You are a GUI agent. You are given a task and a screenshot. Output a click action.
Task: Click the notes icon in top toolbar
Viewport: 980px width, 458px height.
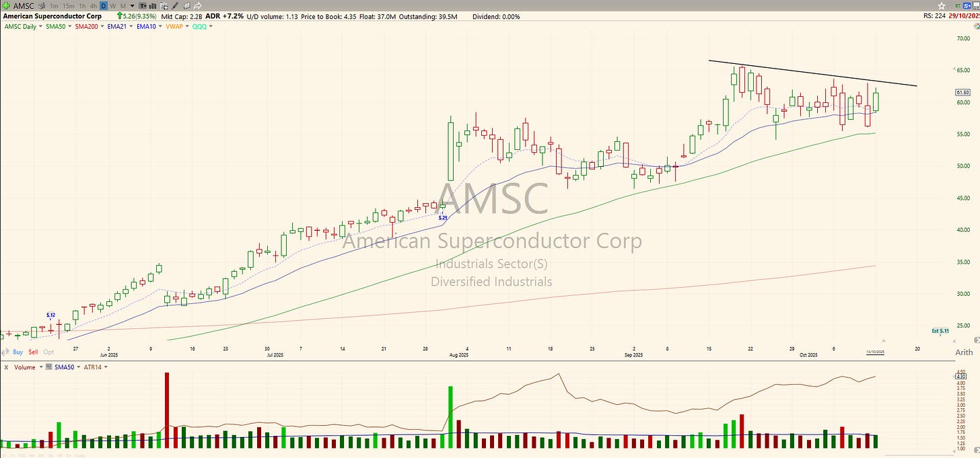coord(186,6)
